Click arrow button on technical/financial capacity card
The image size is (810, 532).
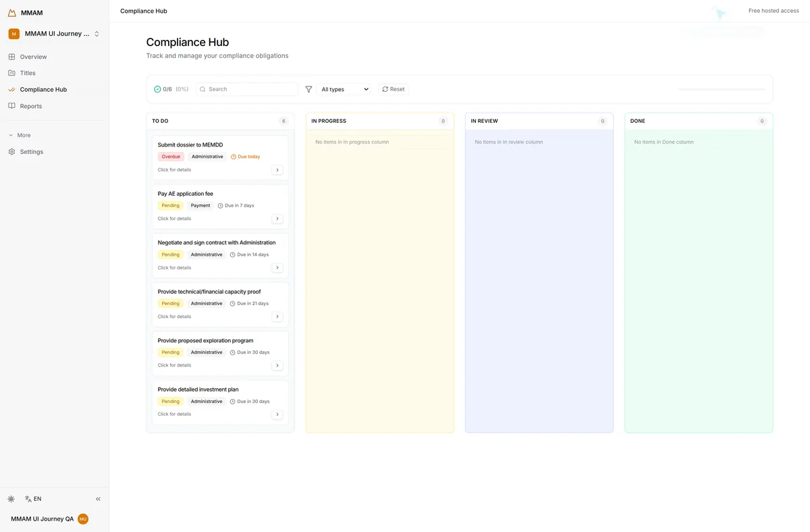pos(277,317)
